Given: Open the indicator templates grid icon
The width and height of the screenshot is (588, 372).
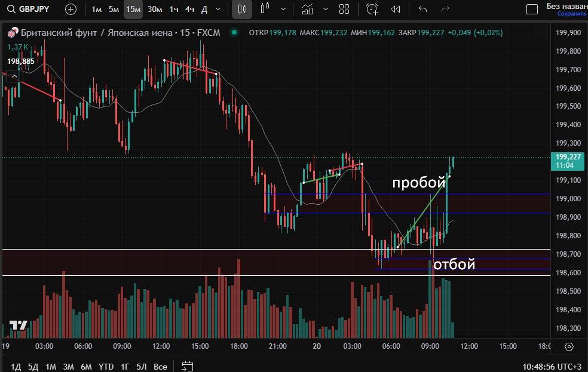Looking at the screenshot, I should (x=344, y=9).
